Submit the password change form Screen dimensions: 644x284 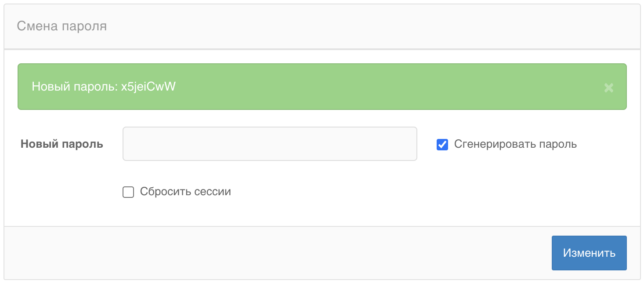click(589, 253)
